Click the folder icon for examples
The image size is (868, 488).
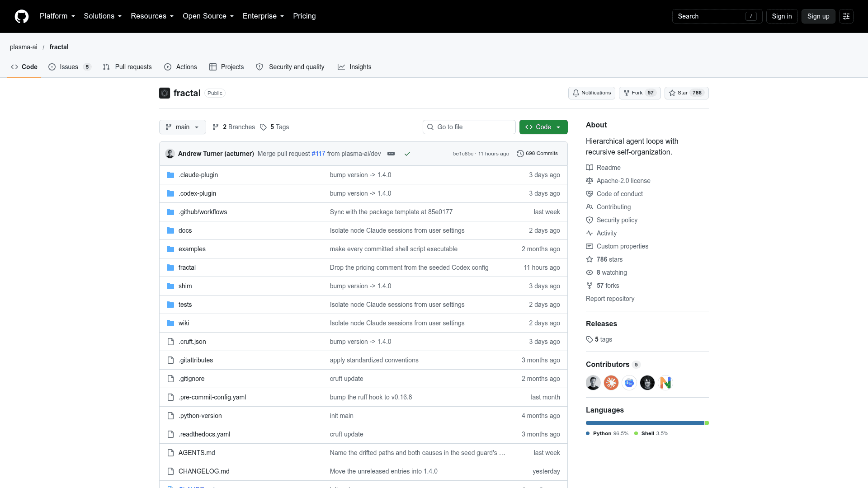(x=170, y=249)
